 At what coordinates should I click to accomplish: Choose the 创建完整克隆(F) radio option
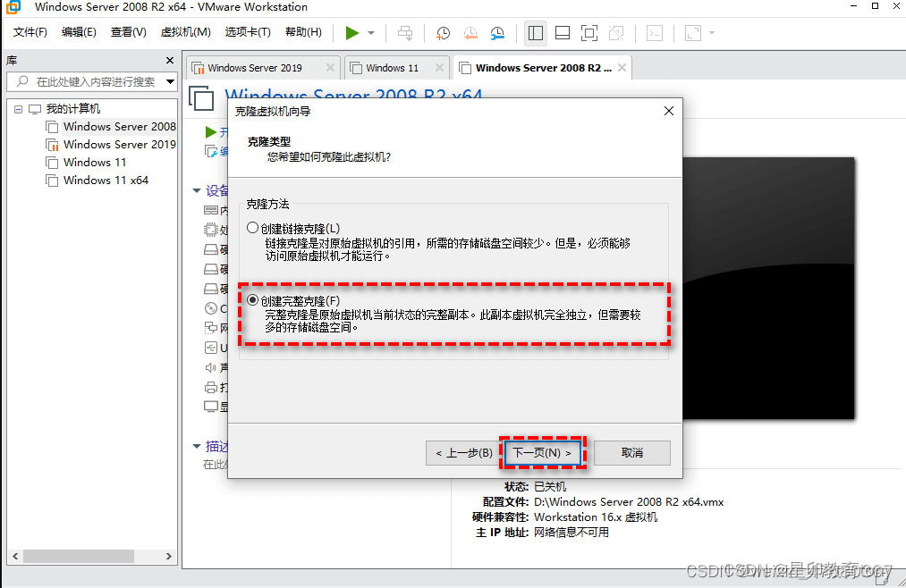pyautogui.click(x=252, y=300)
